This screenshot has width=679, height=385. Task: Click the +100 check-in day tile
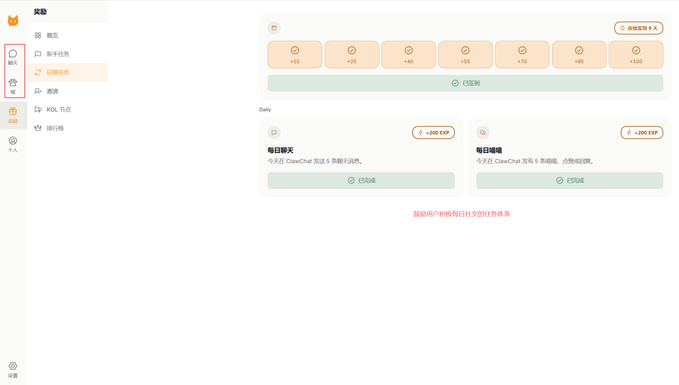pyautogui.click(x=636, y=55)
